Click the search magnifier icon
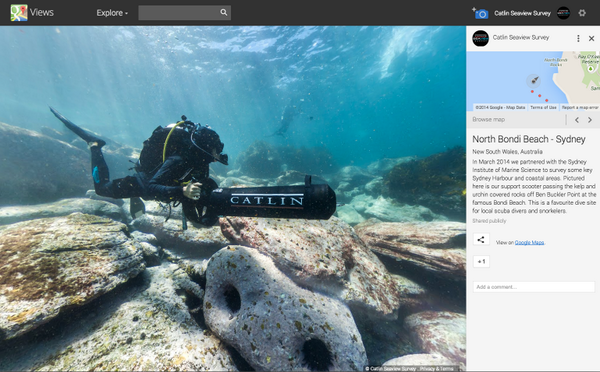 point(223,12)
